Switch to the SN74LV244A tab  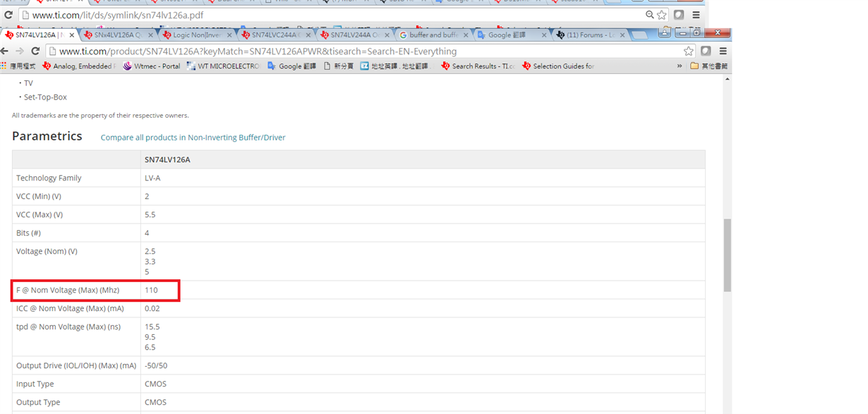coord(354,35)
